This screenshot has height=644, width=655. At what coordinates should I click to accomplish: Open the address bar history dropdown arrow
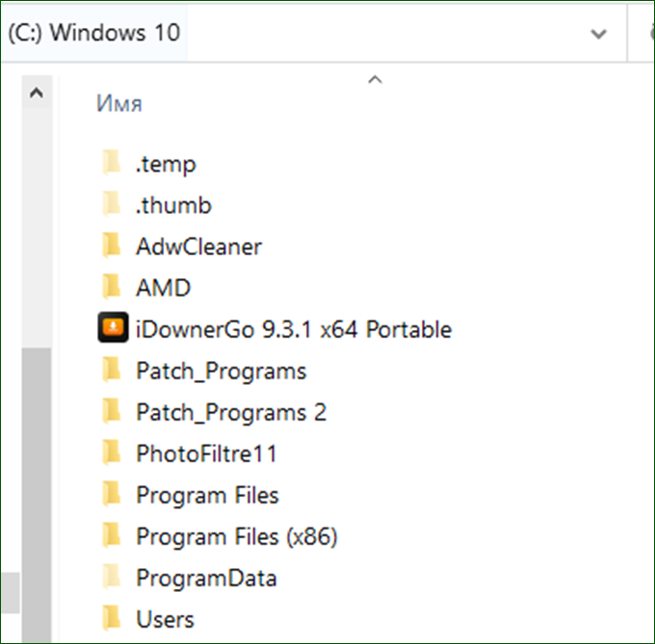[x=598, y=34]
